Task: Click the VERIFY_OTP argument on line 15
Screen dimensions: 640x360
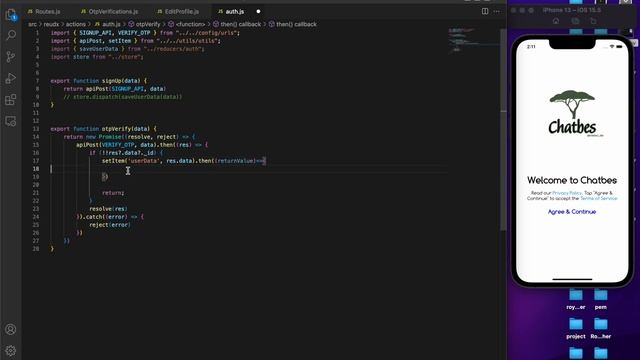Action: coord(118,144)
